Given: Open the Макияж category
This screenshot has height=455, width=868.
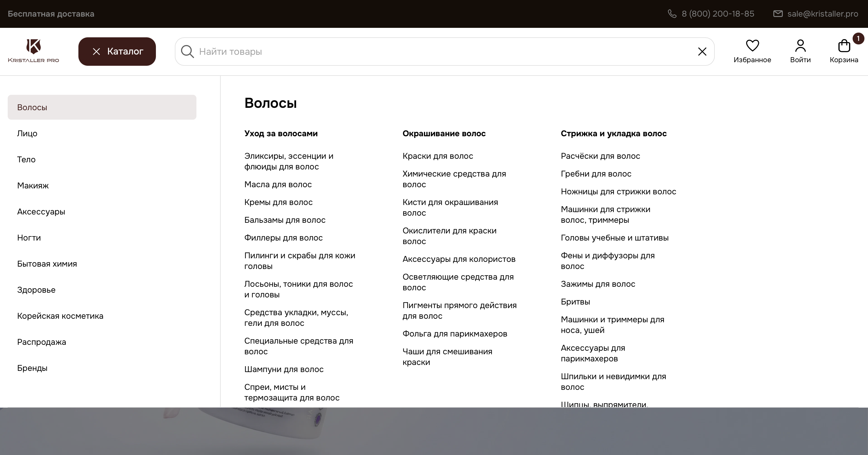Looking at the screenshot, I should coord(33,185).
